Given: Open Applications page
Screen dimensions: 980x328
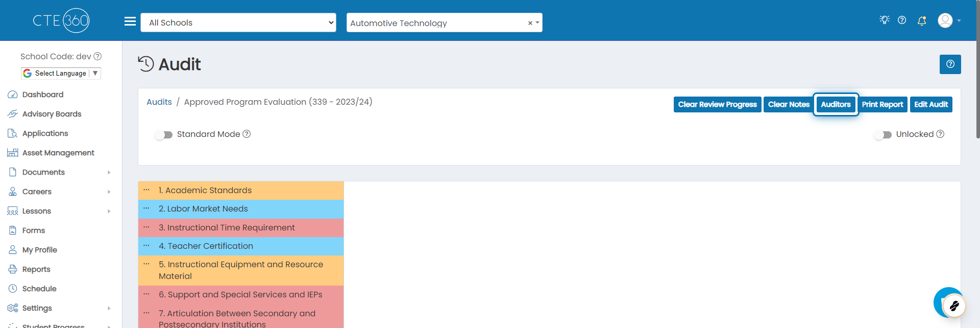Looking at the screenshot, I should pyautogui.click(x=45, y=133).
